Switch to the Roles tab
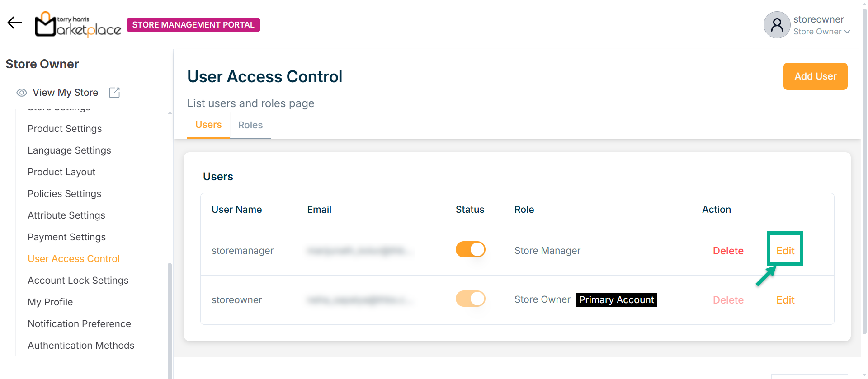The width and height of the screenshot is (868, 379). click(250, 125)
